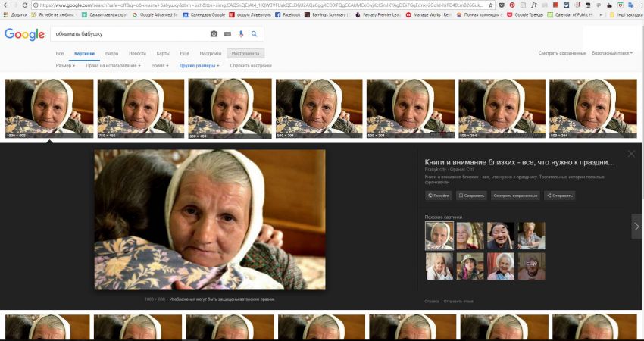Click Смотреть сохраненные button in preview panel
The height and width of the screenshot is (341, 644).
point(515,196)
